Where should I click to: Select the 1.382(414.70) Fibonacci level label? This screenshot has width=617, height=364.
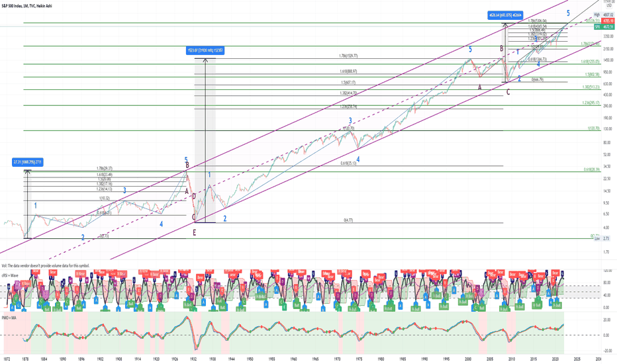pos(348,93)
